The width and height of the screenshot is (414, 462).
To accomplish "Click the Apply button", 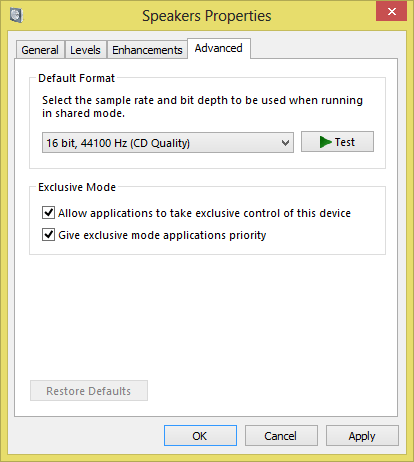I will (362, 435).
